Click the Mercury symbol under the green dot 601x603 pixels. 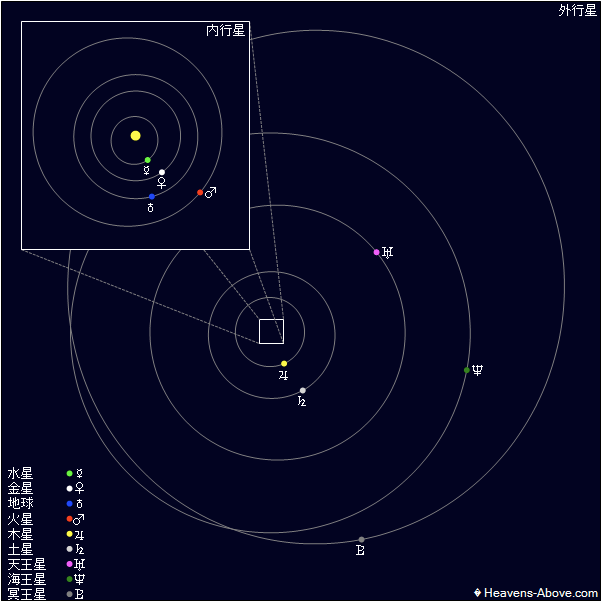click(147, 170)
